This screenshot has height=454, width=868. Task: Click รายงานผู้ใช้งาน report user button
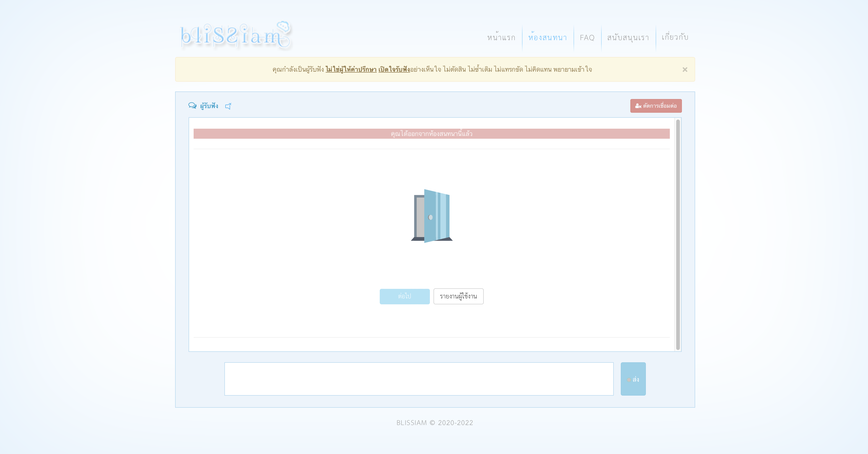click(458, 296)
